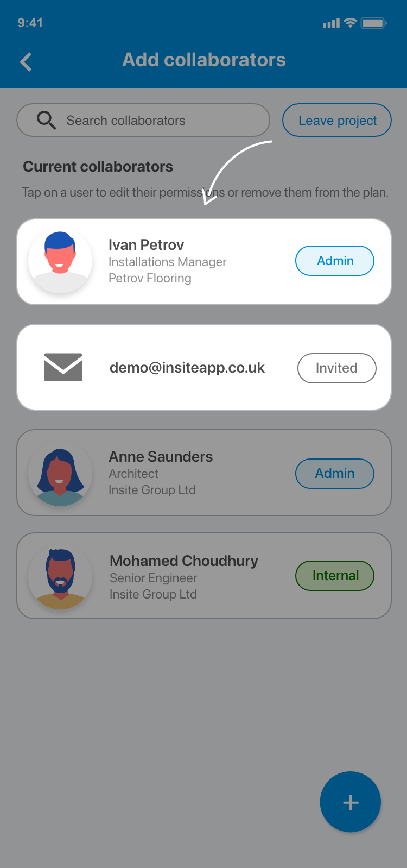
Task: Click the magnifying glass search icon
Action: tap(46, 120)
